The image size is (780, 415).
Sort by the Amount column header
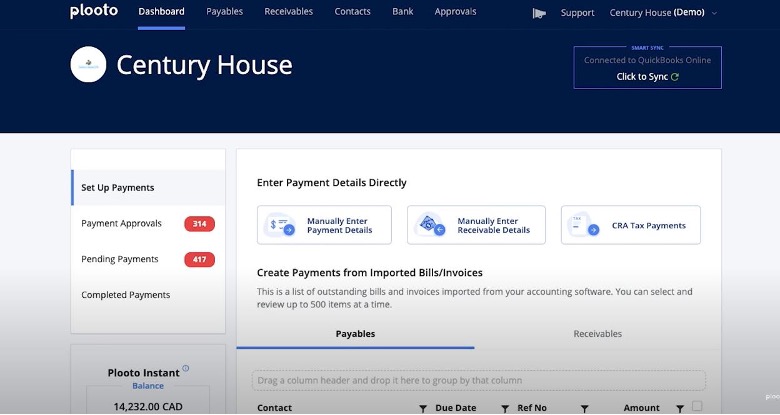click(x=642, y=408)
